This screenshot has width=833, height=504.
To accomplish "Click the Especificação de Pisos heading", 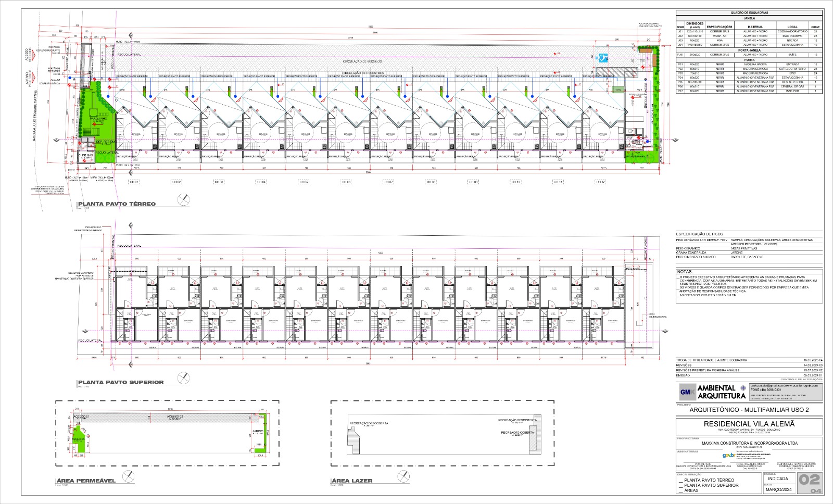I will click(699, 234).
